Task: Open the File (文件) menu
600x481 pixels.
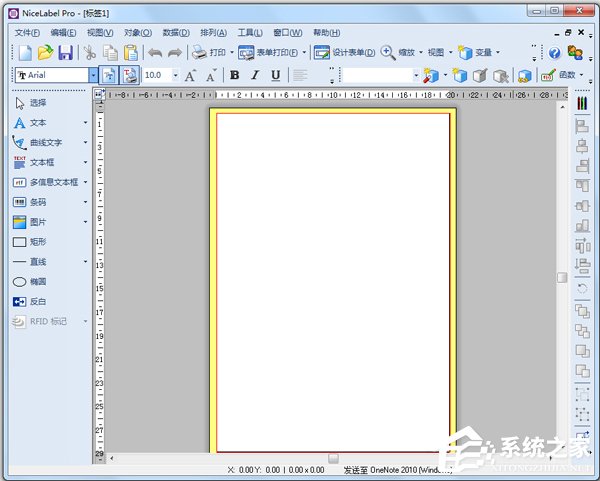Action: click(27, 33)
